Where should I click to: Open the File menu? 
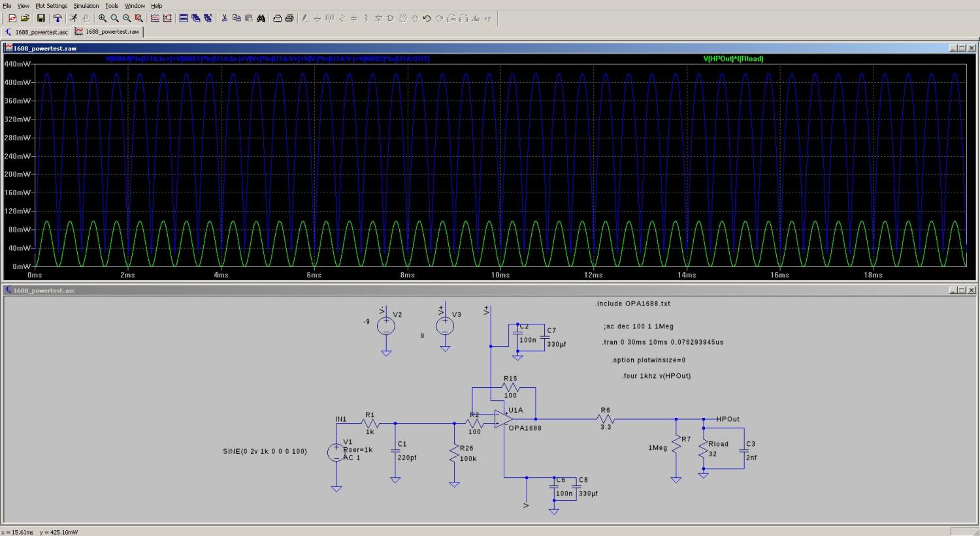pos(7,6)
